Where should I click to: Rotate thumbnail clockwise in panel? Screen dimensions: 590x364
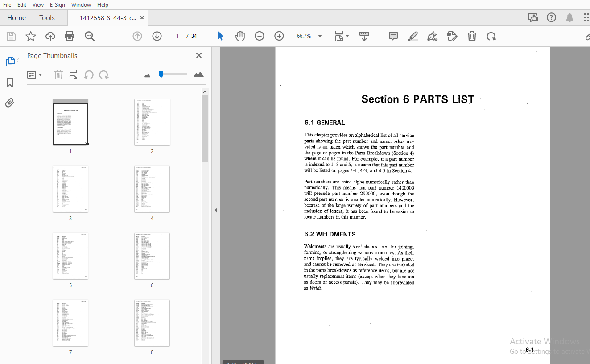(x=104, y=75)
